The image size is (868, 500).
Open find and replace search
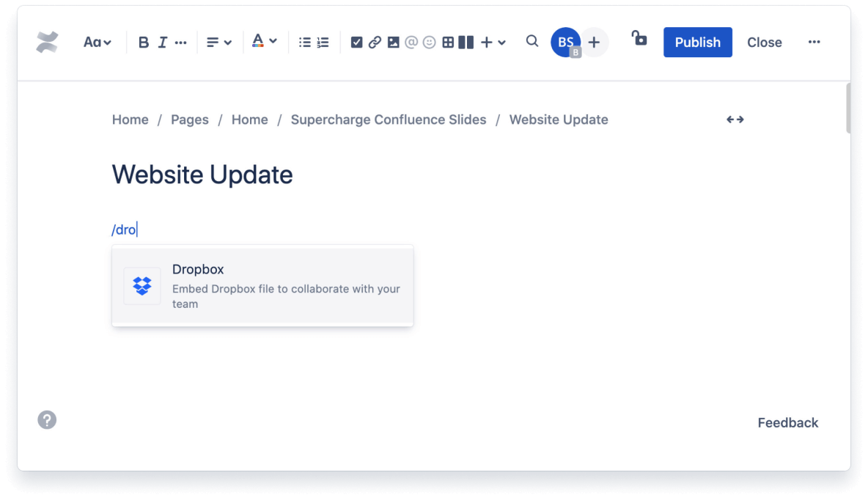(x=532, y=41)
